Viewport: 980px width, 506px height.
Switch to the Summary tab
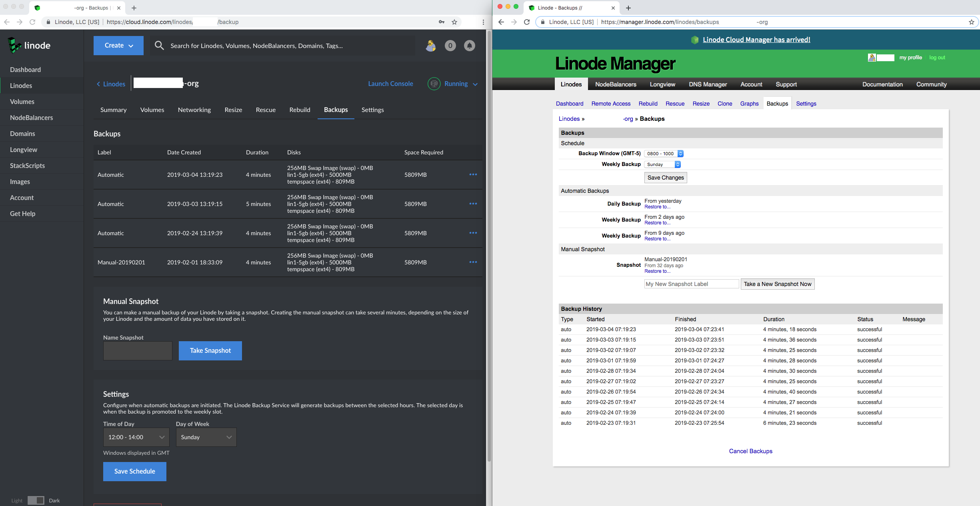114,110
